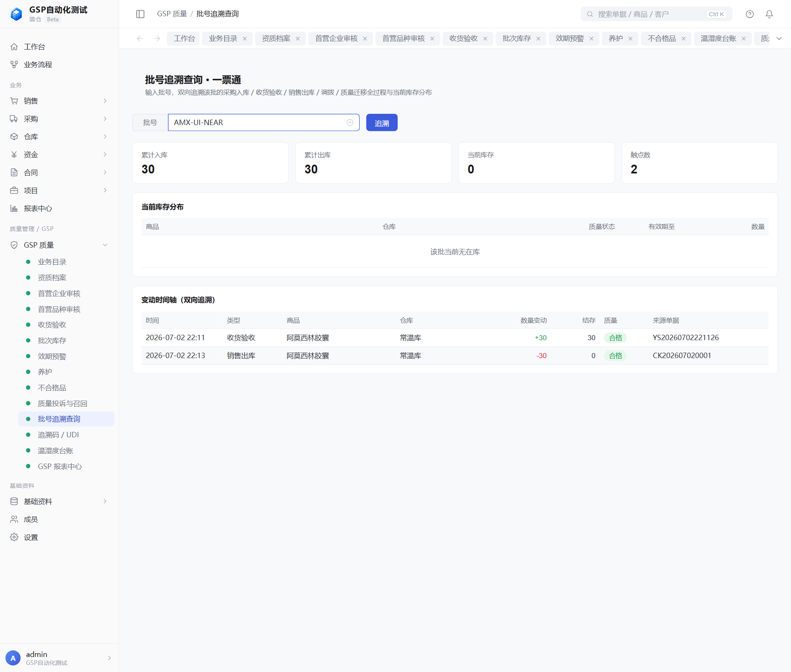Click the 追溯 button
This screenshot has width=791, height=672.
pos(382,123)
